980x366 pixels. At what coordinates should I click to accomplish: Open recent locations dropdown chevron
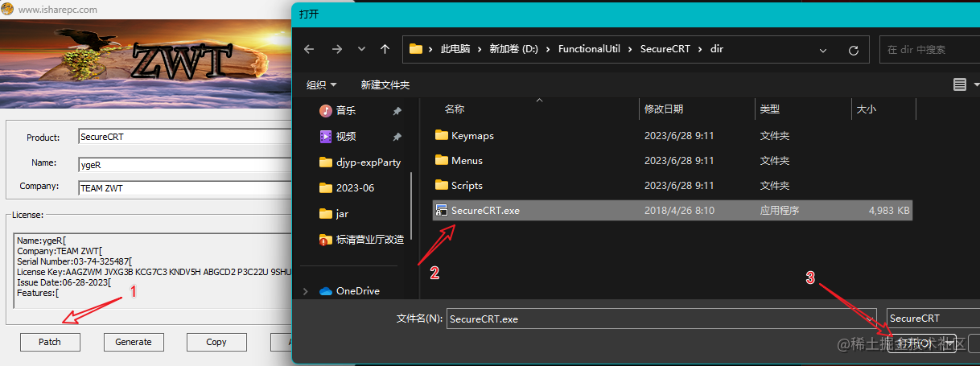click(361, 49)
